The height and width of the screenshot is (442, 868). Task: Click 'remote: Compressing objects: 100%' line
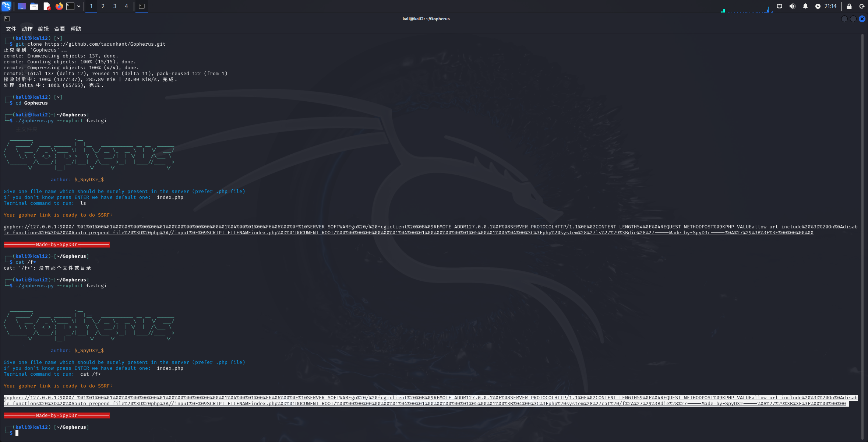pos(71,68)
